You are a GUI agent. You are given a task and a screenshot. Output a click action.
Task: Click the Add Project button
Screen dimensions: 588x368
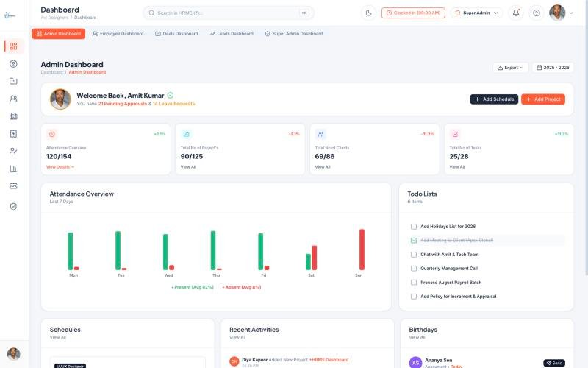[x=543, y=99]
